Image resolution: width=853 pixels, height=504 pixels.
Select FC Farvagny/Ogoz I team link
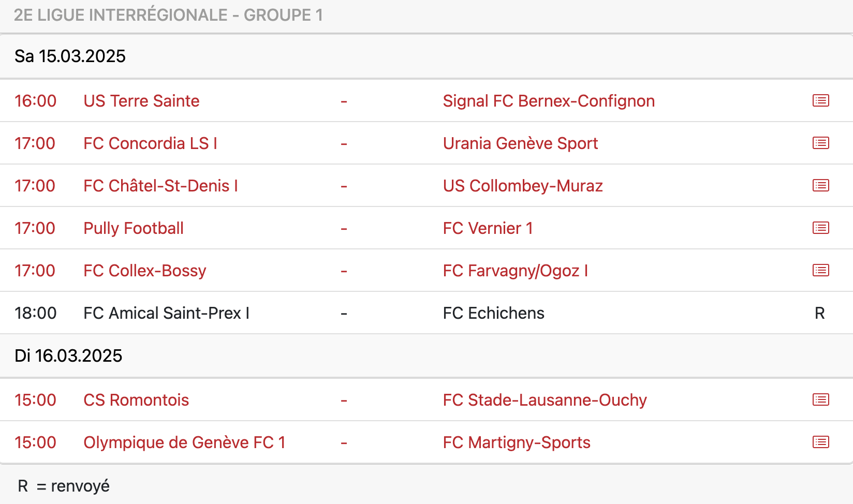pos(516,271)
